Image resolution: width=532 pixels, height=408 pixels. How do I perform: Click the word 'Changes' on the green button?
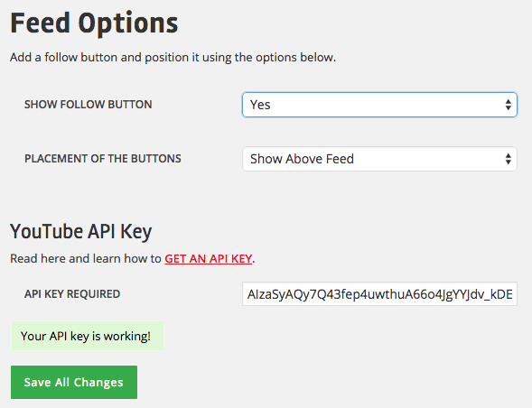click(x=98, y=383)
